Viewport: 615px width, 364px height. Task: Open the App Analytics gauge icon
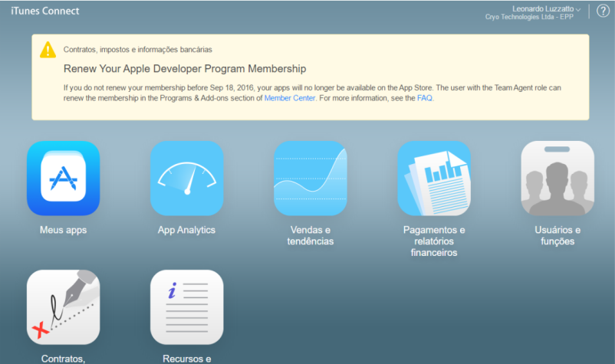[x=186, y=178]
